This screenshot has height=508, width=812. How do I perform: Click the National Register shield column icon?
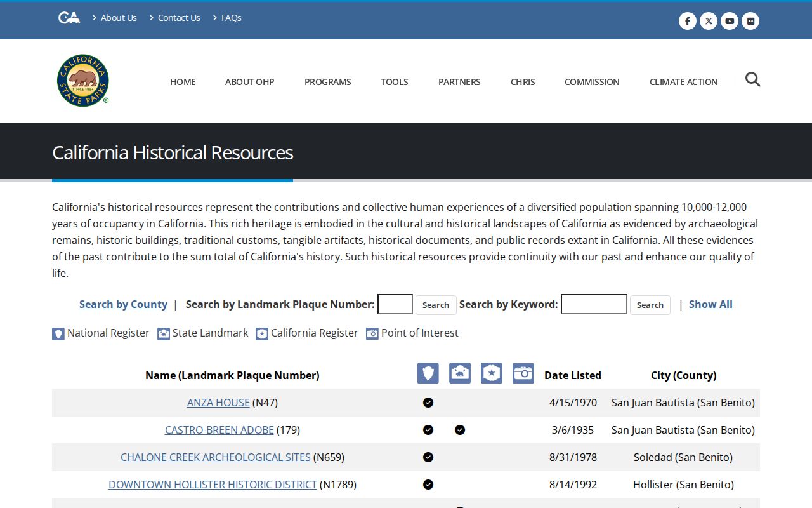(428, 373)
